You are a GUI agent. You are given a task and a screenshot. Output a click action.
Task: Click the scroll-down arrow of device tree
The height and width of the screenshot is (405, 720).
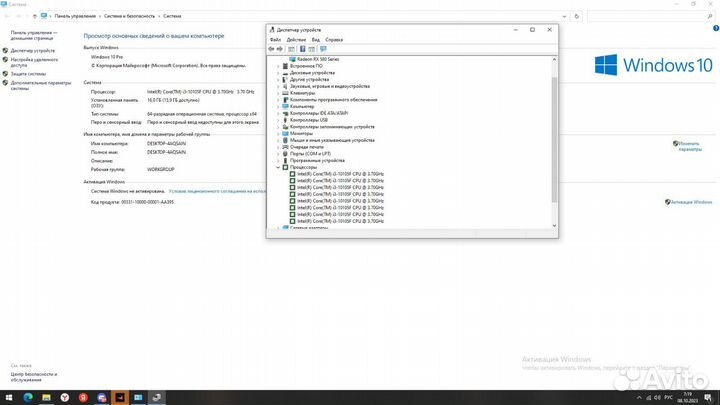click(x=554, y=225)
